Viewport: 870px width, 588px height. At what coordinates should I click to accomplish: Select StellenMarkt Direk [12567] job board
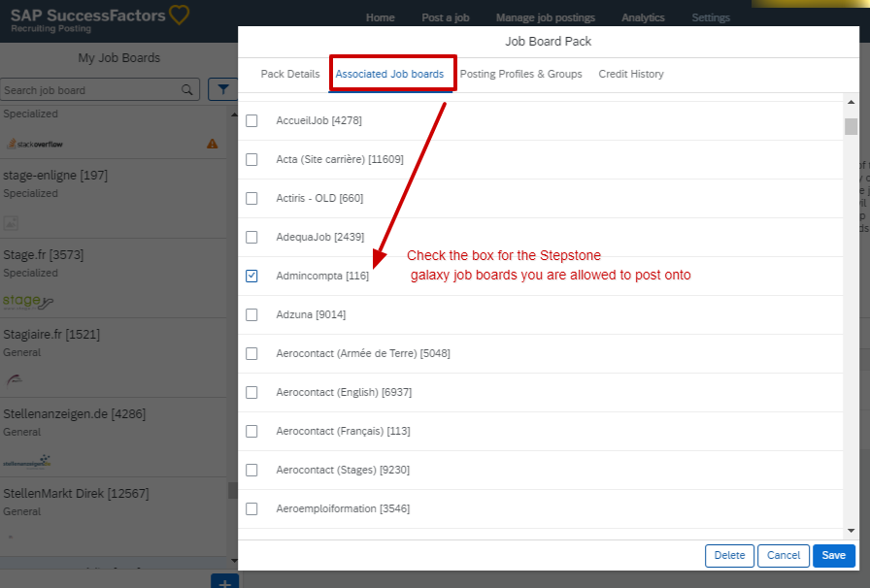(x=114, y=517)
